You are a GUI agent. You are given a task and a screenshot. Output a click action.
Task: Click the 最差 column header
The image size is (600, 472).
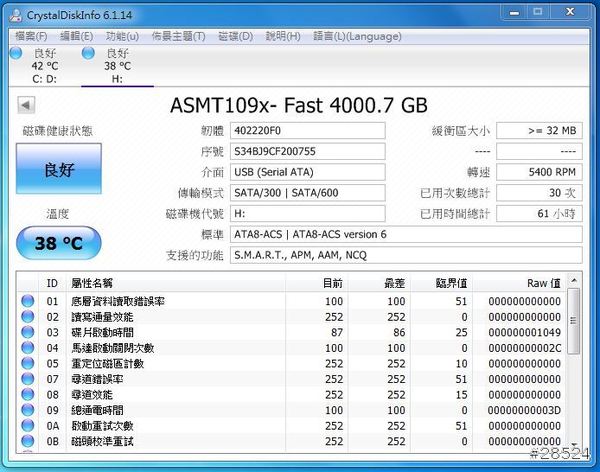click(379, 283)
